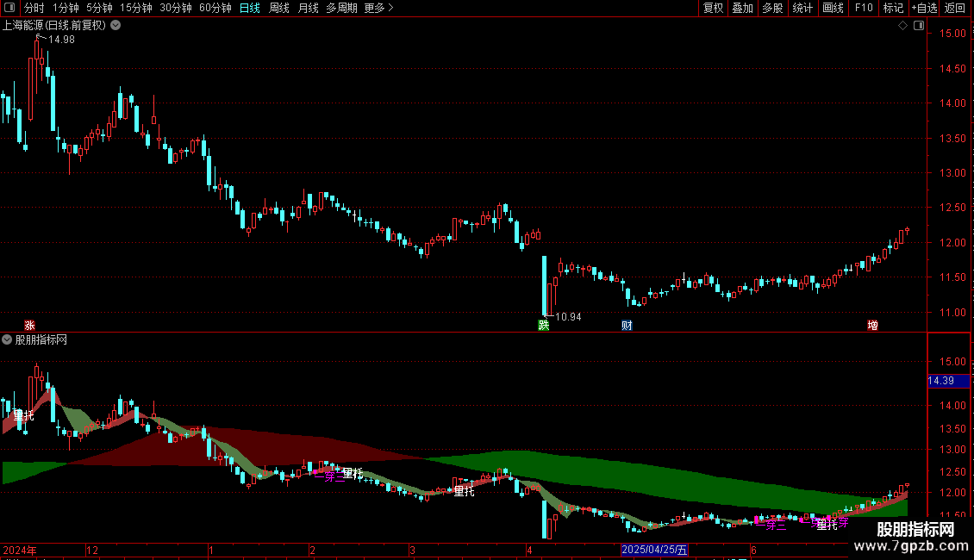Image resolution: width=974 pixels, height=560 pixels.
Task: Toggle the side panel icon in main chart
Action: [x=919, y=26]
